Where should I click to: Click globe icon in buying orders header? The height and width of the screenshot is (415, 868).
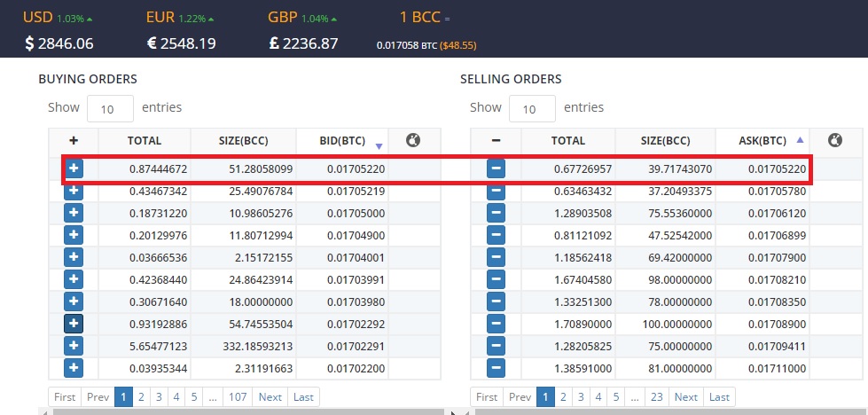412,140
